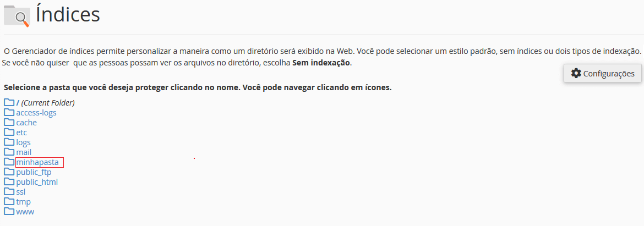
Task: Open the ssl folder icon
Action: [x=9, y=191]
